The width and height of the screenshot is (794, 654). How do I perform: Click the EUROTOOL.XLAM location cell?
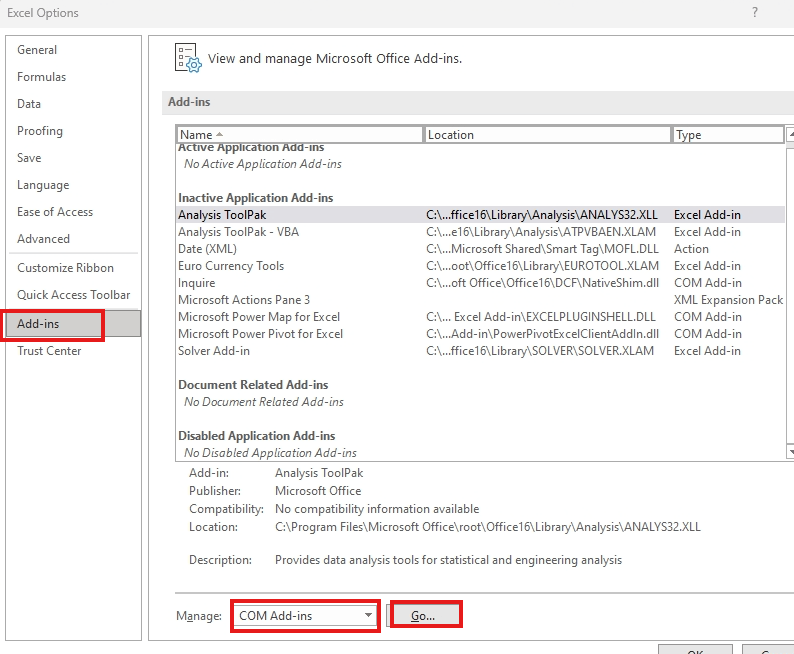542,266
